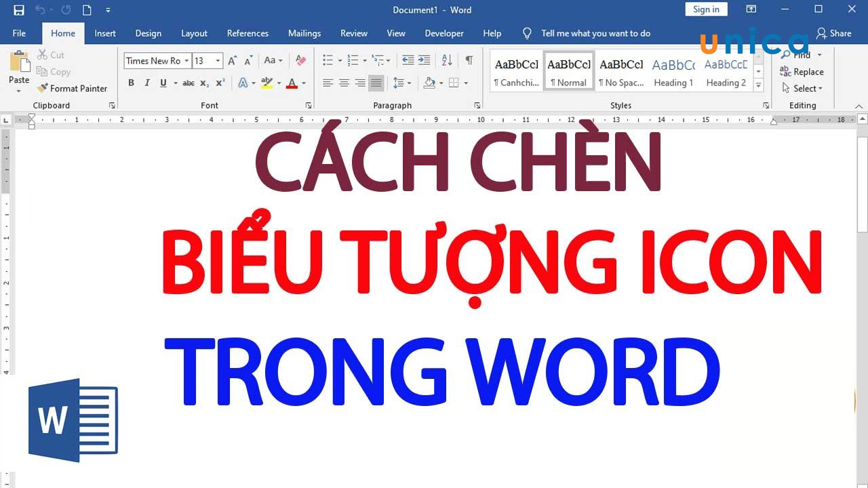Viewport: 868px width, 488px height.
Task: Click the Line and Paragraph Spacing icon
Action: tap(397, 83)
